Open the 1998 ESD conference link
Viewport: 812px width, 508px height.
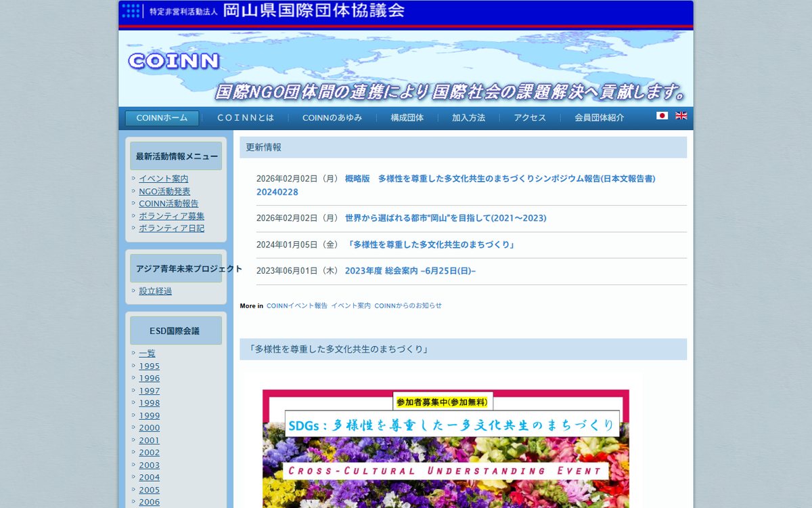150,403
